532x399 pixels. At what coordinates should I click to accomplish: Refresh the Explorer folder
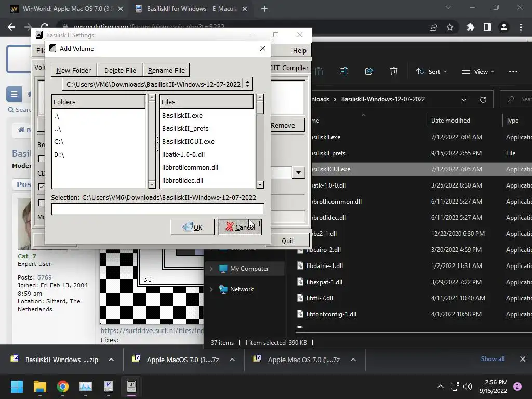(x=483, y=99)
